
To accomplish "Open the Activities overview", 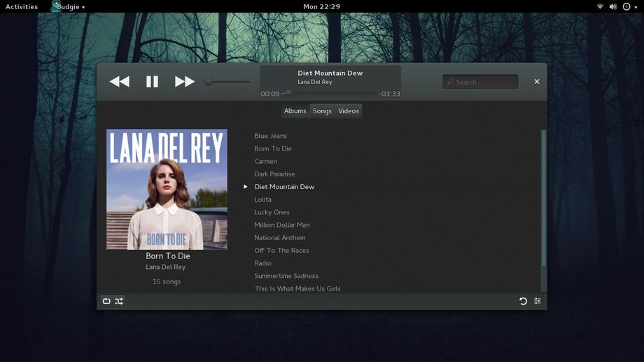I will click(x=22, y=6).
